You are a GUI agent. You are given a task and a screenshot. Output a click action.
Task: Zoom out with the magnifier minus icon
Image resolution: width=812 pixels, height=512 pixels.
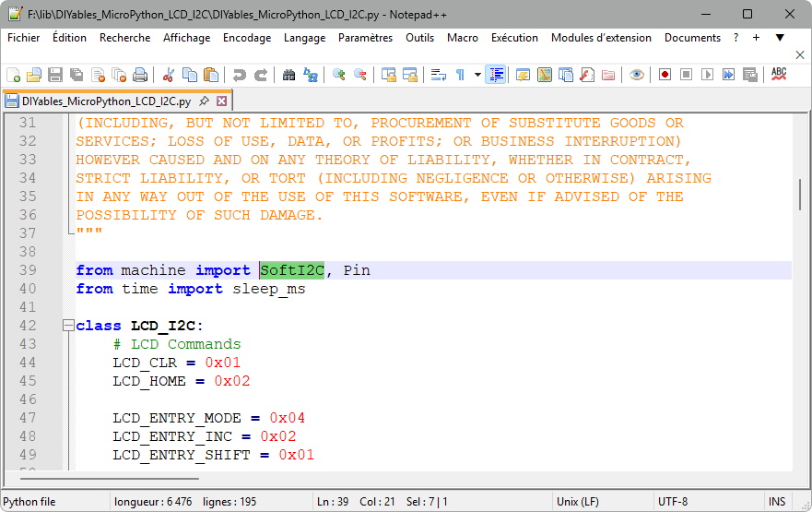pyautogui.click(x=359, y=75)
